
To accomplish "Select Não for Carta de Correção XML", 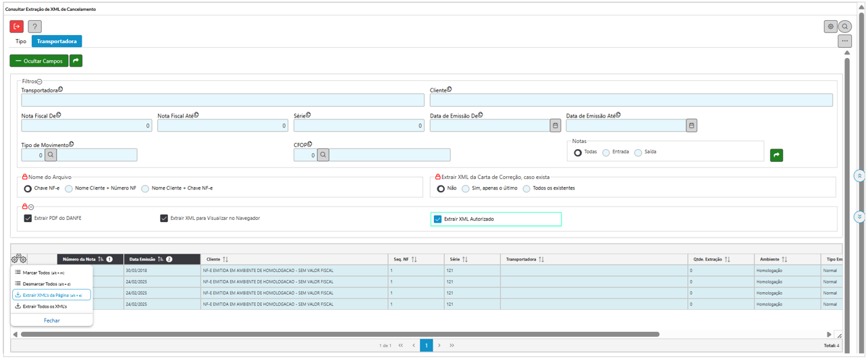I will tap(441, 189).
